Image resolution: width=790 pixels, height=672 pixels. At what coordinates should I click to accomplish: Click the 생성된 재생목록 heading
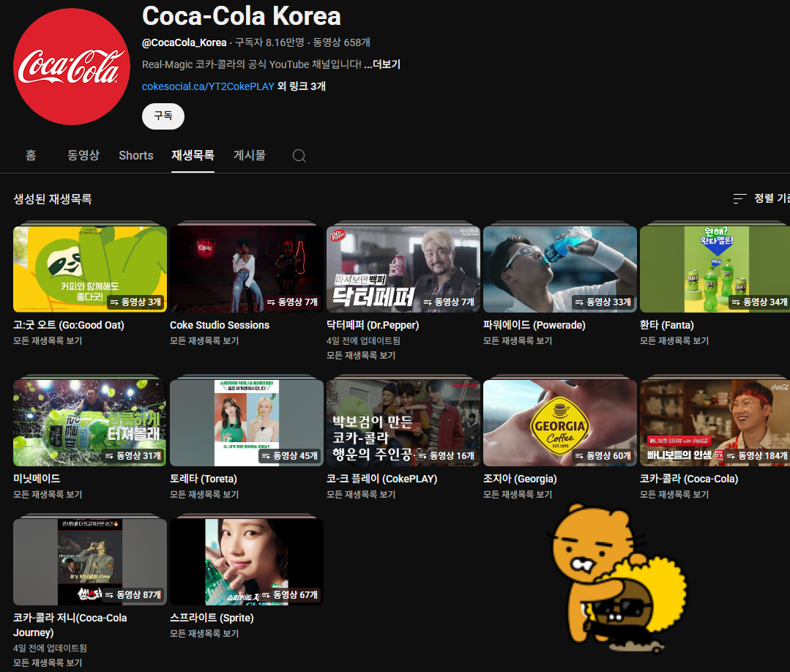pos(53,199)
